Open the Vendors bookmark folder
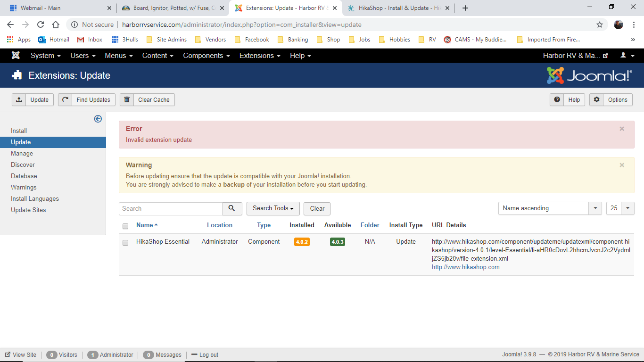644x362 pixels. pos(210,40)
